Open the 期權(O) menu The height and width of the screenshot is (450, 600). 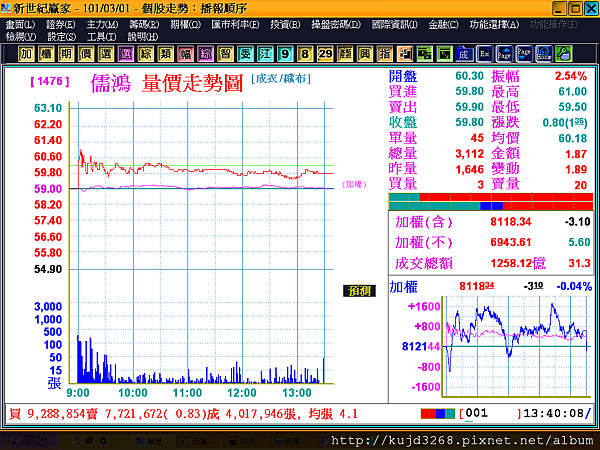point(185,24)
